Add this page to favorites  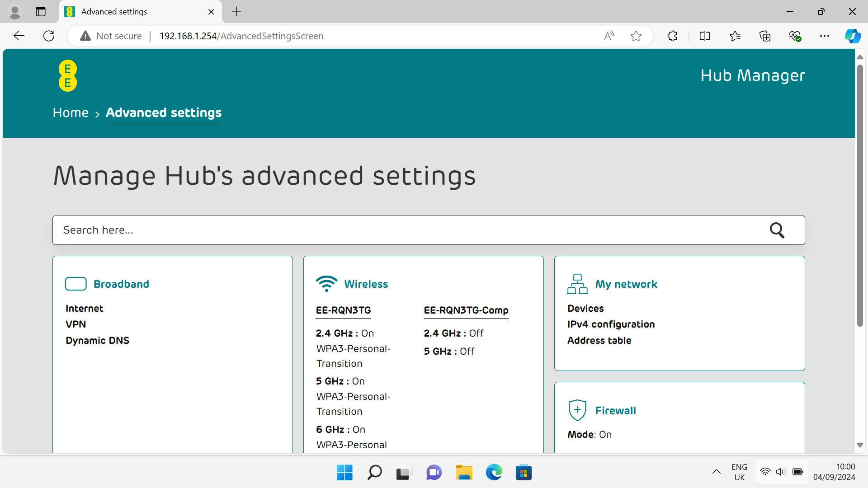tap(636, 36)
